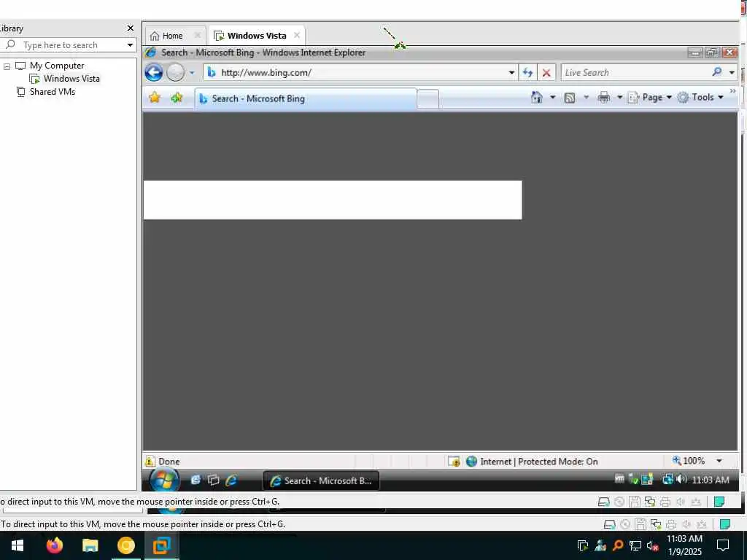
Task: Open the host notification center icon
Action: (x=723, y=545)
